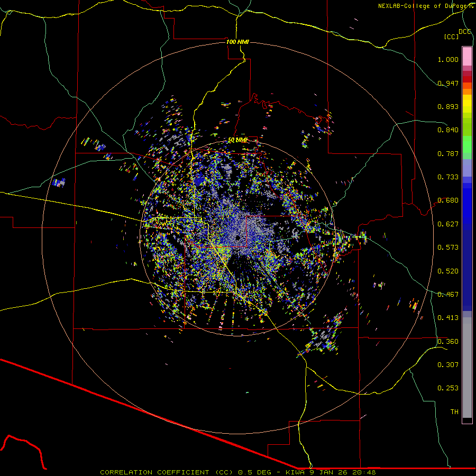Click the [CC] units label

coord(451,37)
